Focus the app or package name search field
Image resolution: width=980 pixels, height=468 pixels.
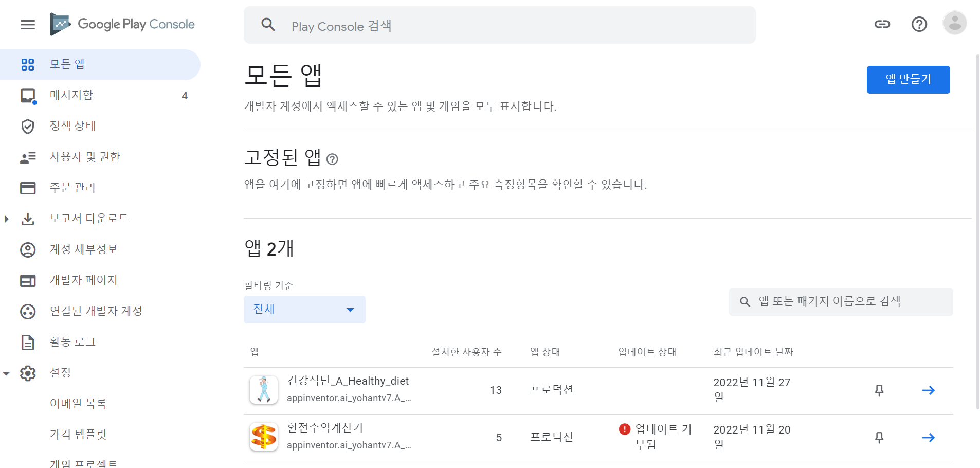click(x=841, y=302)
